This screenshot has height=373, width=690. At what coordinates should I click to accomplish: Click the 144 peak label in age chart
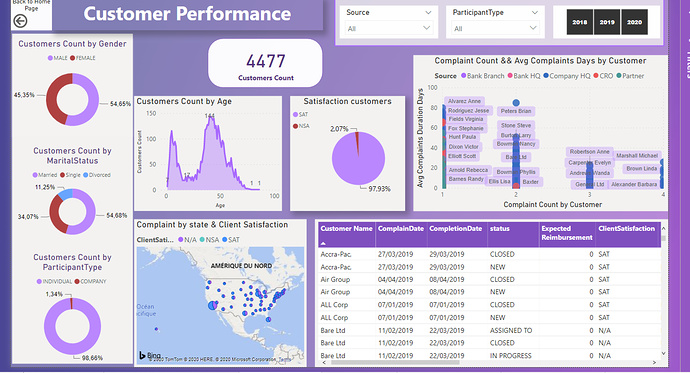pos(209,116)
